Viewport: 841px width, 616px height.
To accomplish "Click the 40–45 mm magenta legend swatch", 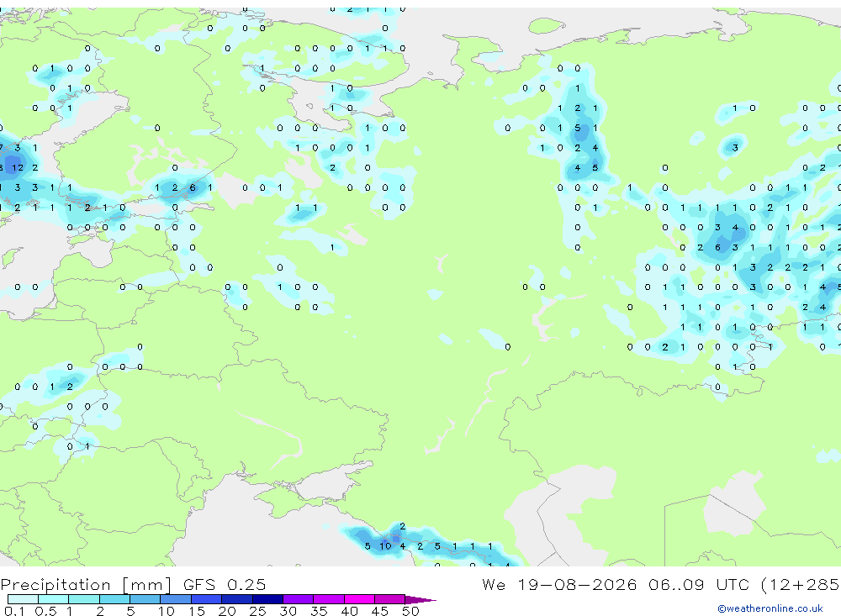I will click(x=359, y=599).
